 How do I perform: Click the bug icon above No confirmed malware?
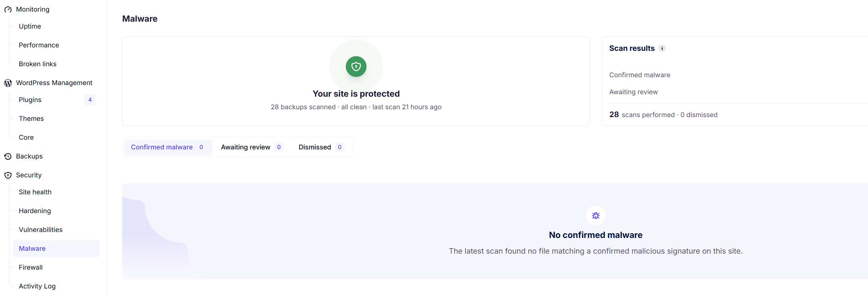point(595,216)
